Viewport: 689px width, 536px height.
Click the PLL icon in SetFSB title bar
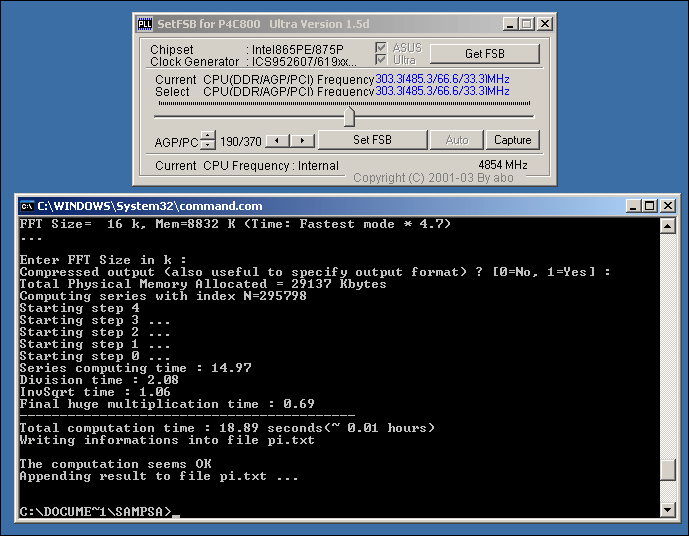[x=145, y=23]
